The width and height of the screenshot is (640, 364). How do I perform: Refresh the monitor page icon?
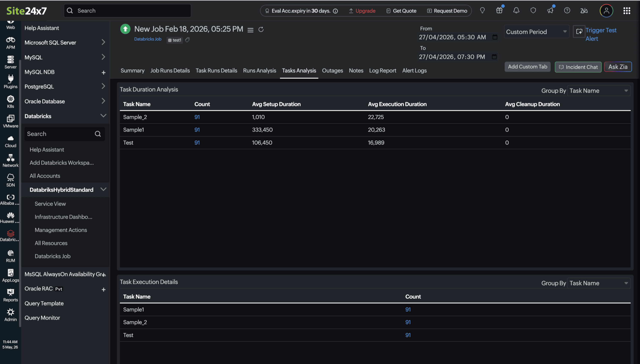(261, 29)
